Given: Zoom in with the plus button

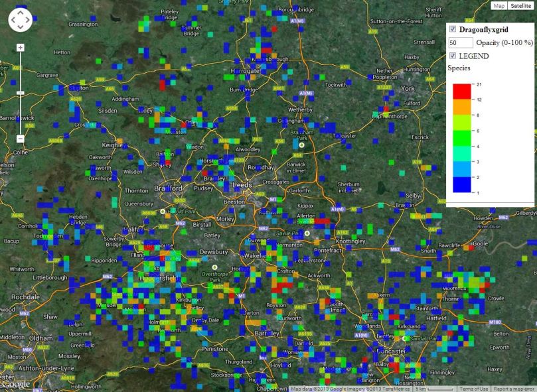Looking at the screenshot, I should pyautogui.click(x=20, y=48).
